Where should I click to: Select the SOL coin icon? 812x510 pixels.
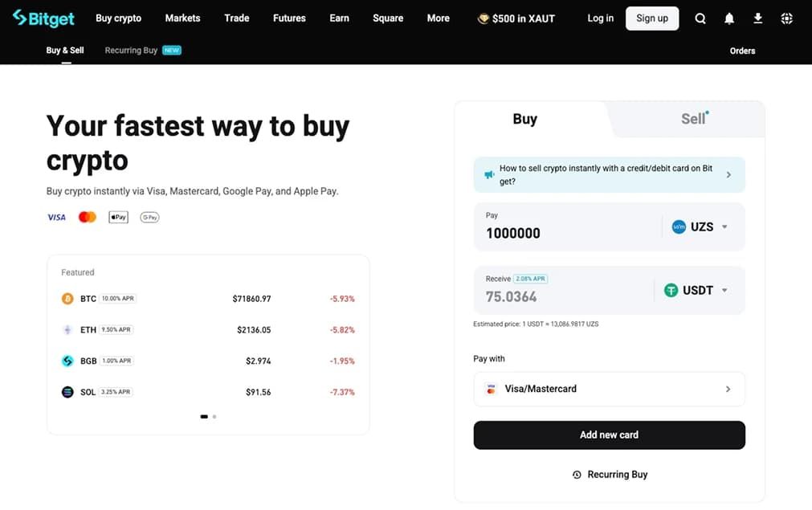click(67, 392)
